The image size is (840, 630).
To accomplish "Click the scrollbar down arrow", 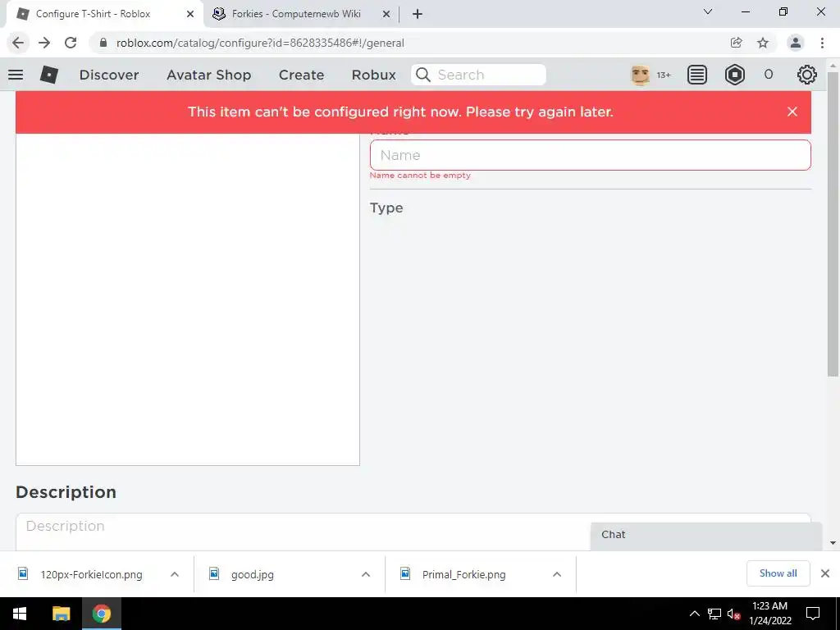I will [x=833, y=543].
